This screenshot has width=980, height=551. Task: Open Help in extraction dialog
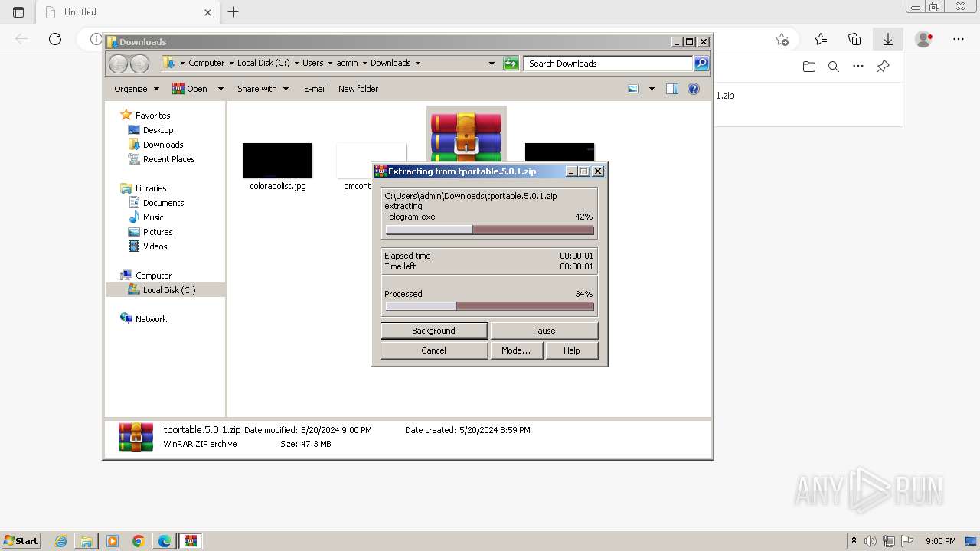[571, 350]
